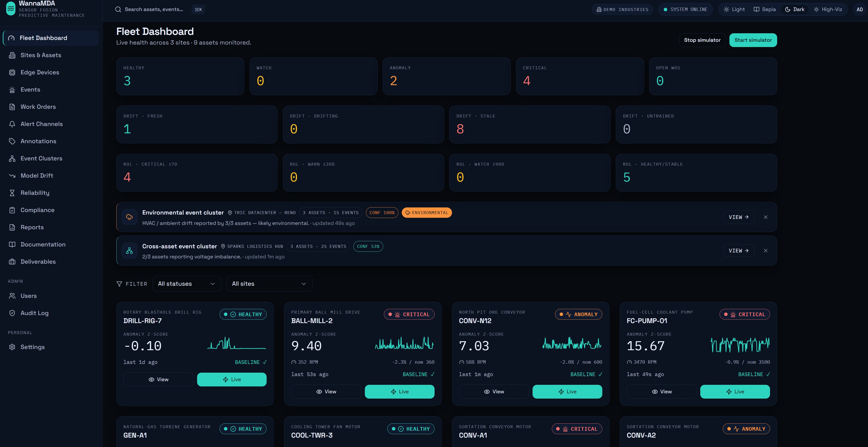The width and height of the screenshot is (868, 447).
Task: Open Model Drift section
Action: (x=51, y=176)
